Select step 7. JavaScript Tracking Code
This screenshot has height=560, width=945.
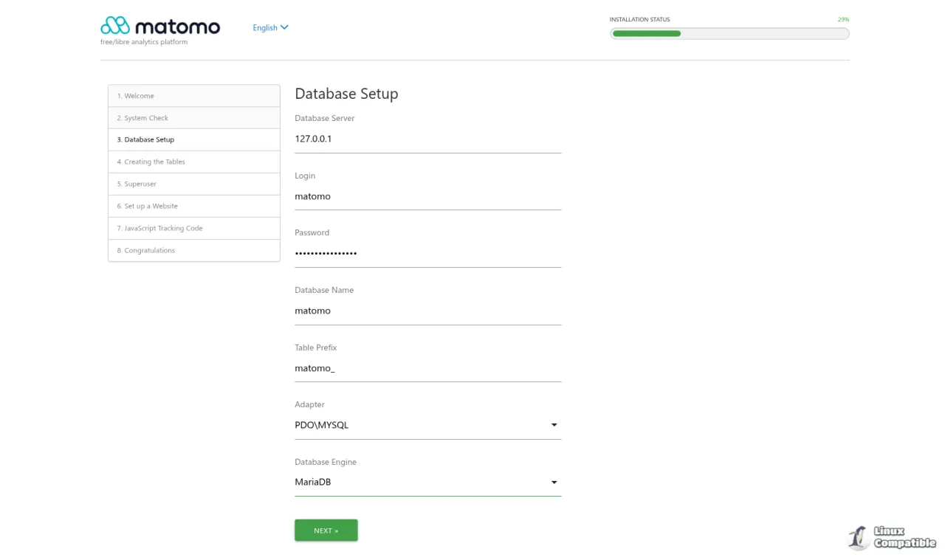(x=194, y=228)
